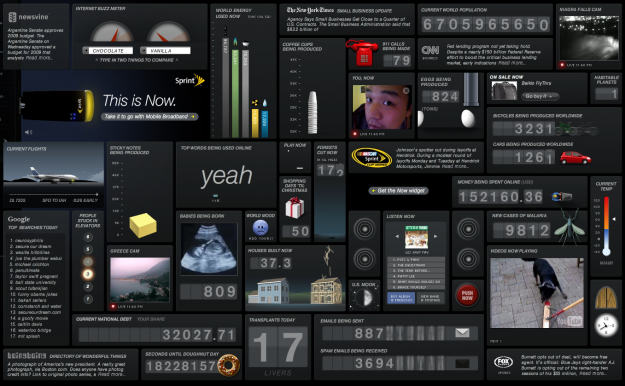Viewport: 625px width, 386px height.
Task: Click the white egg in Eggs Being Produced
Action: pyautogui.click(x=468, y=118)
